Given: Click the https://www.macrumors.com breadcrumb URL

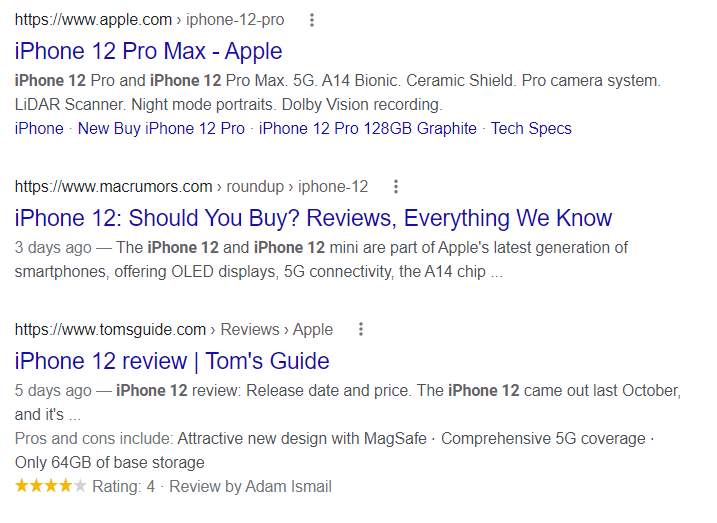Looking at the screenshot, I should coord(113,186).
